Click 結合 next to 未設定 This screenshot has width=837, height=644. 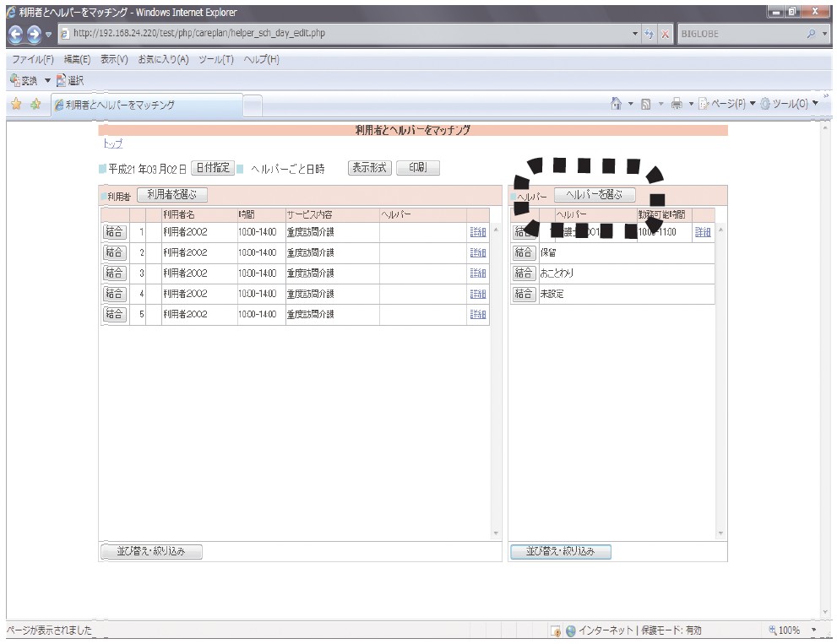click(x=523, y=294)
